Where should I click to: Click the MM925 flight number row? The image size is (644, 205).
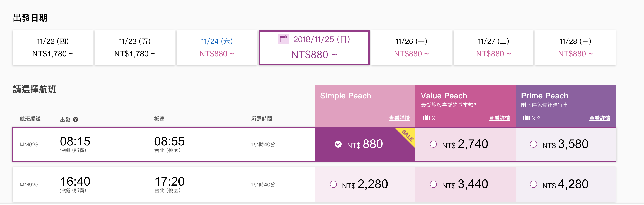[x=164, y=184]
